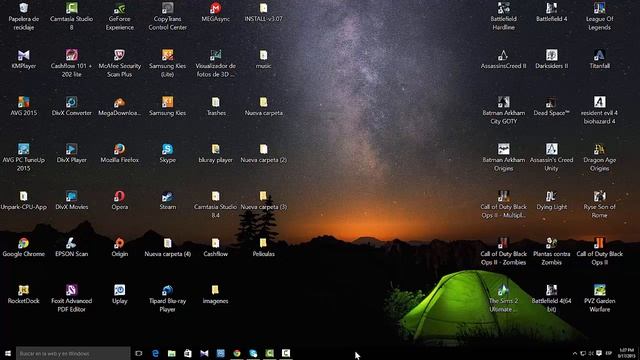Screen dimensions: 640x360
Task: Select the imagenes folder
Action: coord(216,294)
